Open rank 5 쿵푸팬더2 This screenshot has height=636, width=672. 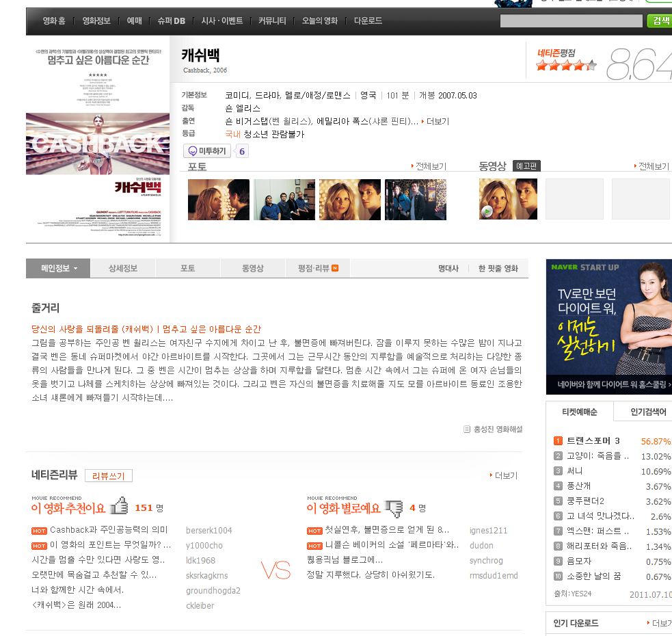[585, 501]
